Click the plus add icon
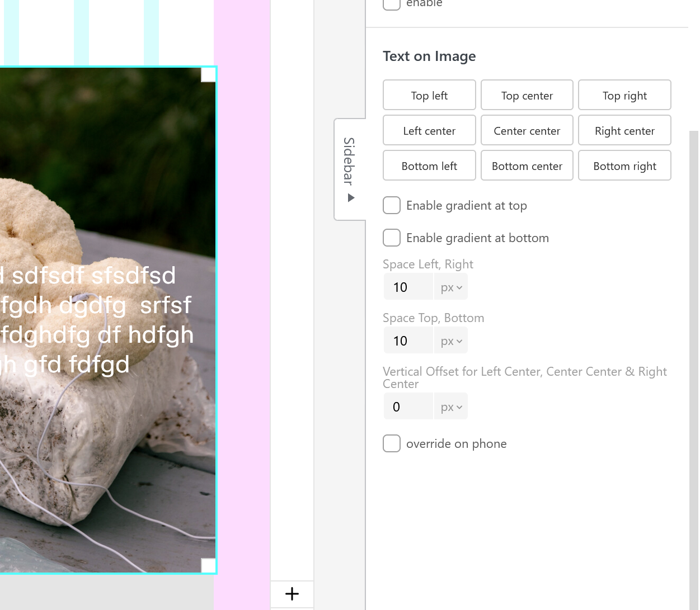Screen dimensions: 700x610 pyautogui.click(x=292, y=594)
